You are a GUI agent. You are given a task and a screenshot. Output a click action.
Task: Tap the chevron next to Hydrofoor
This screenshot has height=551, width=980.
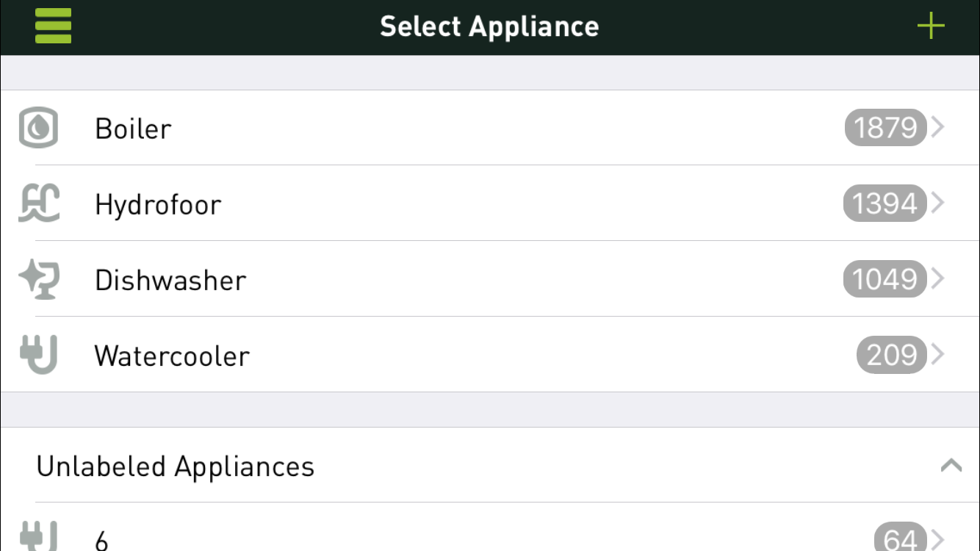pyautogui.click(x=938, y=204)
